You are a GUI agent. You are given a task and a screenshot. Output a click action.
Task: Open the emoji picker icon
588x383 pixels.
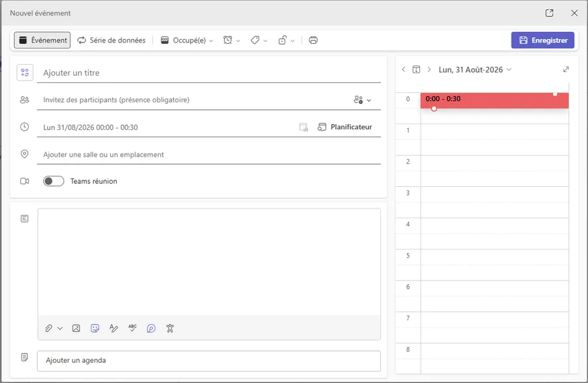pos(95,328)
